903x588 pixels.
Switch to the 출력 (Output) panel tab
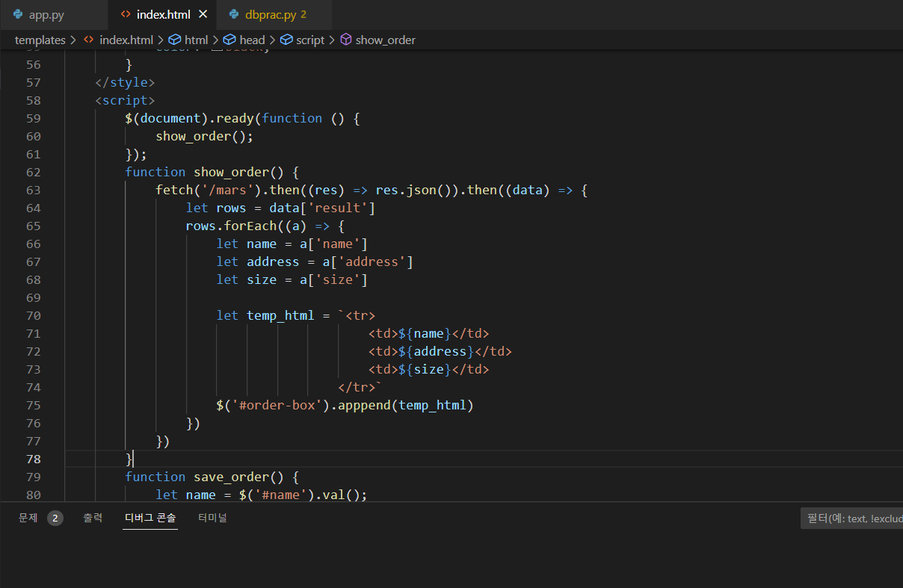click(93, 518)
